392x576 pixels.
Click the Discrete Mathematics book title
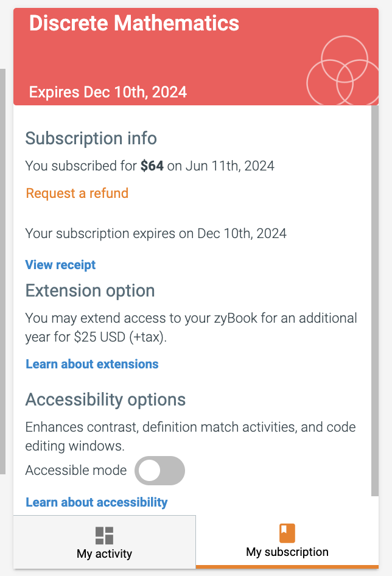134,23
